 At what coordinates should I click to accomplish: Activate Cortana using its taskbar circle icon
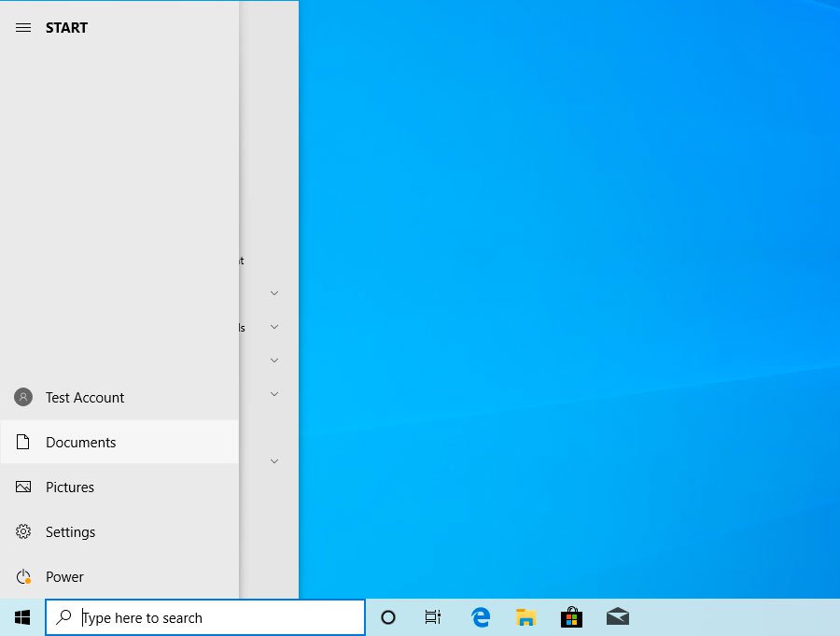coord(387,616)
